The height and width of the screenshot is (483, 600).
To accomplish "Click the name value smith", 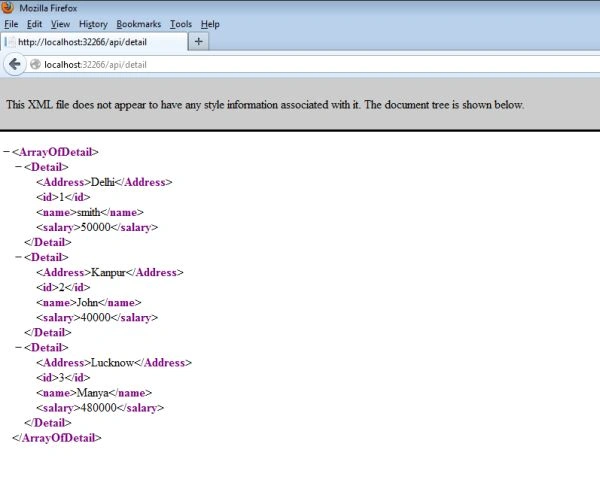I will (88, 212).
